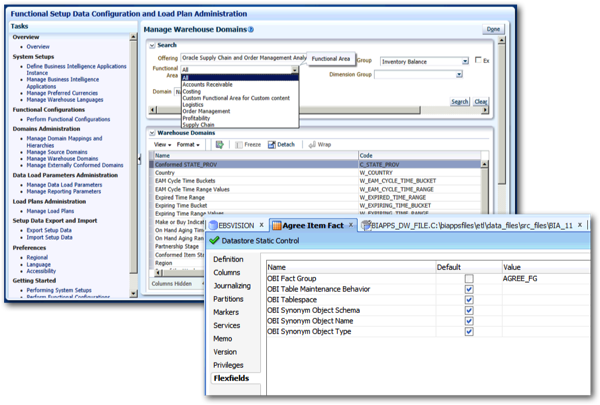The image size is (600, 405).
Task: Open Export Setup Data link
Action: pos(49,230)
